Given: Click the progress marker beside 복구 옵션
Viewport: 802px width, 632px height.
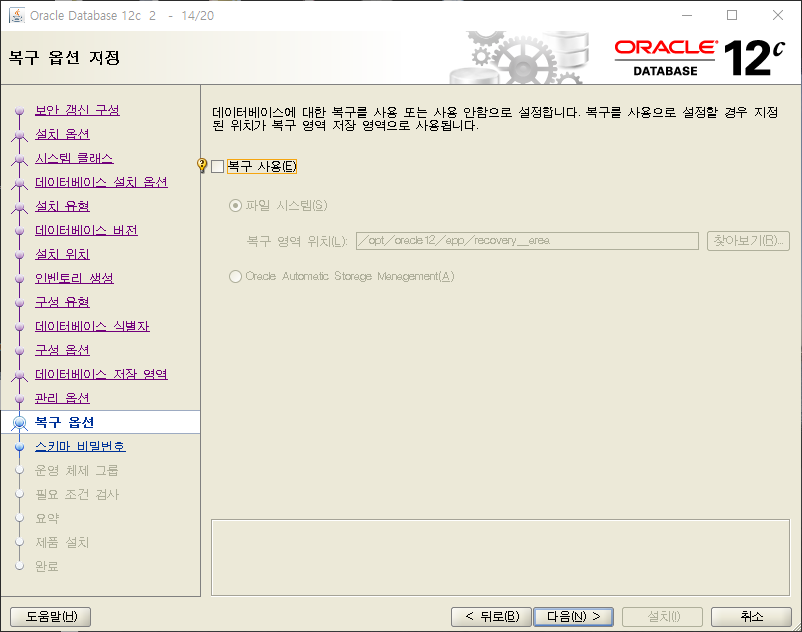Looking at the screenshot, I should click(19, 423).
